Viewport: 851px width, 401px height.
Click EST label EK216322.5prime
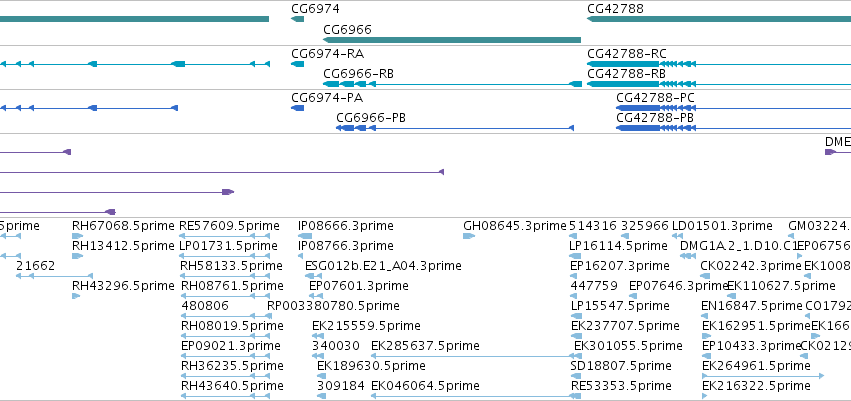point(756,386)
